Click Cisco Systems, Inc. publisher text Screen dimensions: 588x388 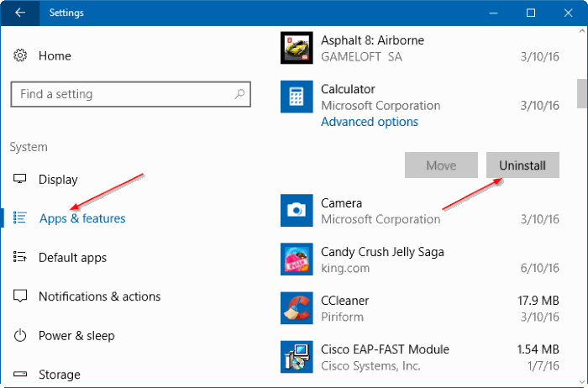371,366
